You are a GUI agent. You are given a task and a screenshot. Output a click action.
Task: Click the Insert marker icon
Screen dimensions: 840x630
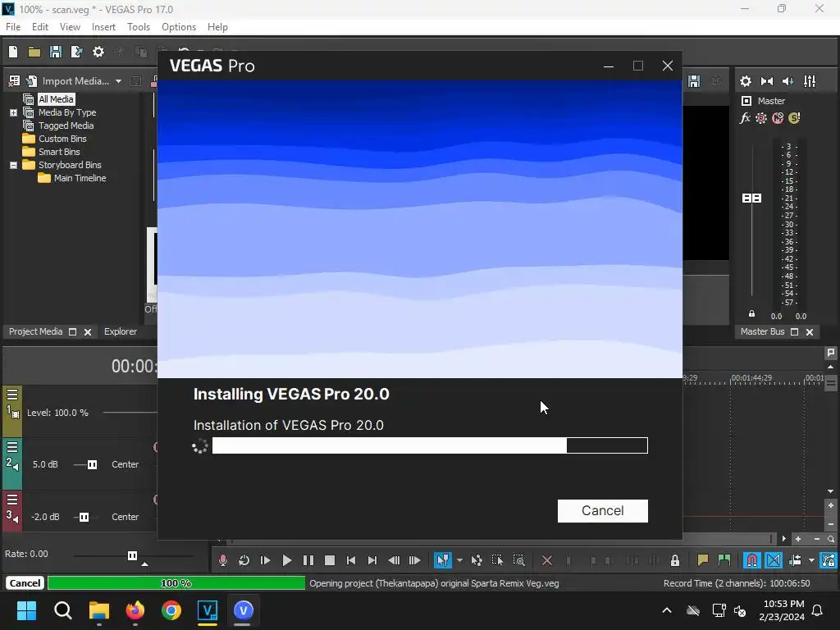703,560
